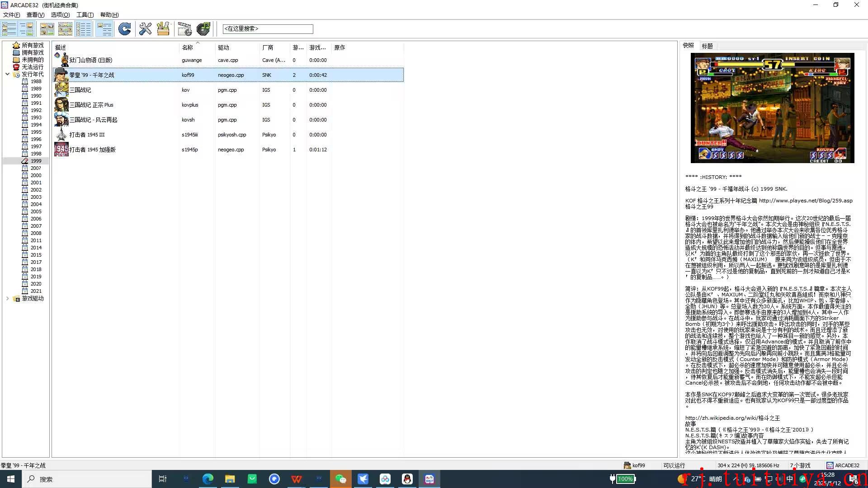Toggle the screenshot panel view
Image resolution: width=868 pixels, height=488 pixels.
[27, 29]
